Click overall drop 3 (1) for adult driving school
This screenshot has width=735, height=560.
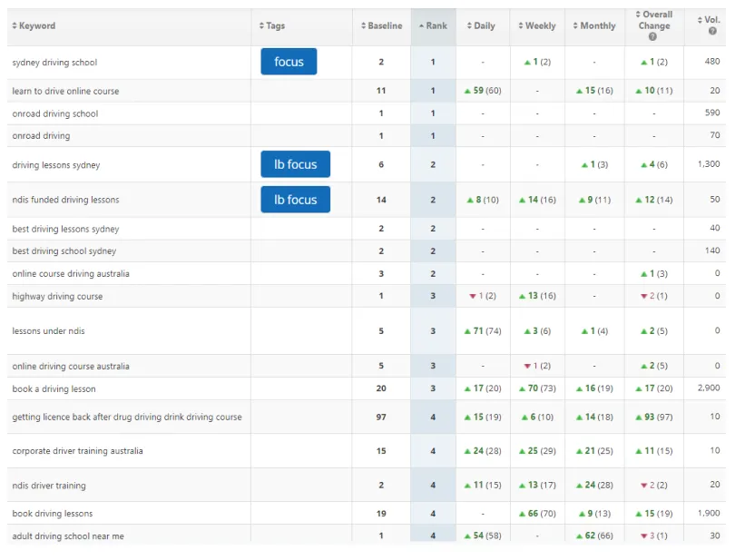point(654,535)
